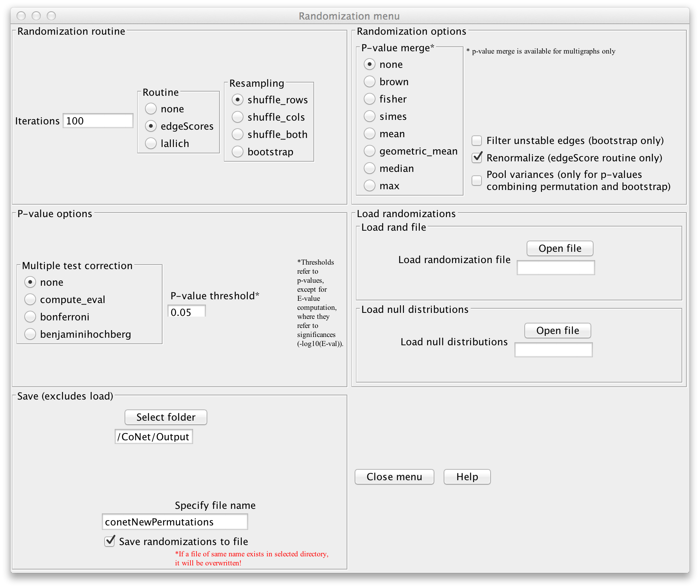Click the Iterations input field
The image size is (700, 588).
click(x=98, y=121)
